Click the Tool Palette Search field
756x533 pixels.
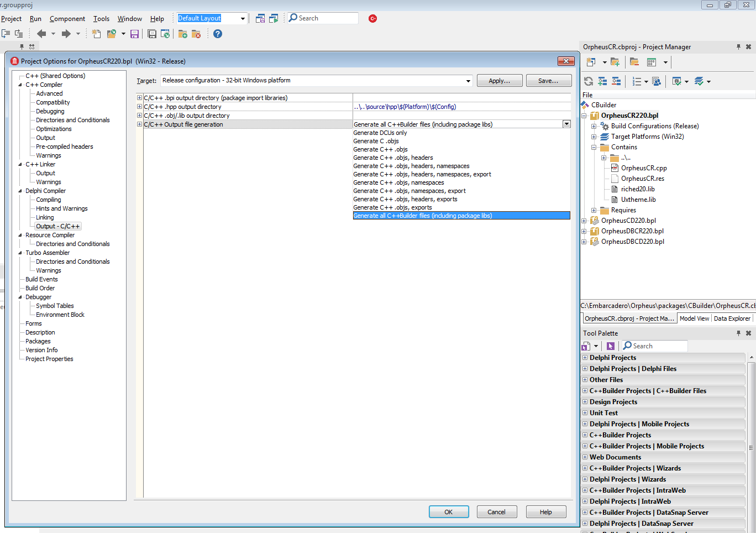[x=655, y=346]
